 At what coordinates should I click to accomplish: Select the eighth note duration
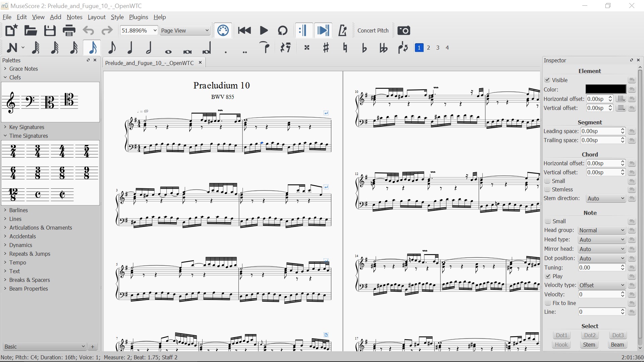coord(112,48)
